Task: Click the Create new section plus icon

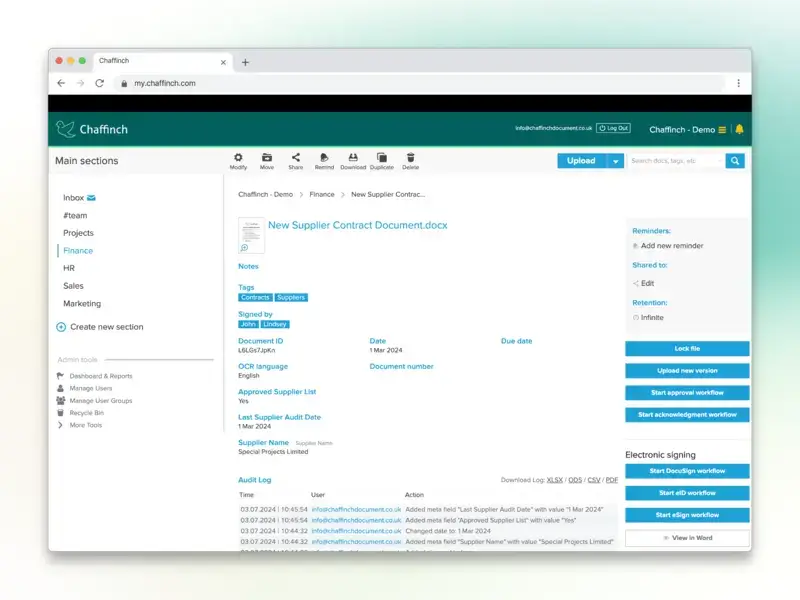Action: pos(61,327)
